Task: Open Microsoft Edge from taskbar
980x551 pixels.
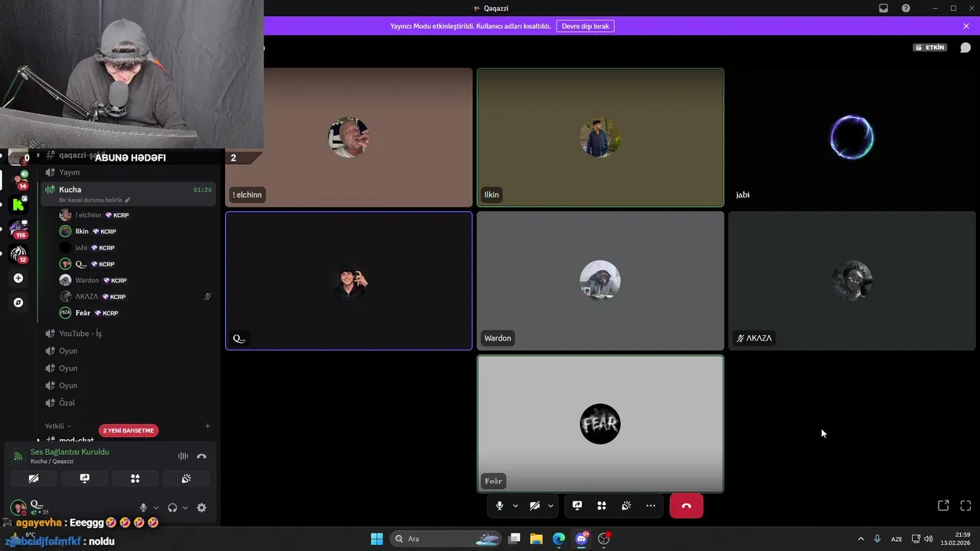Action: click(x=559, y=539)
